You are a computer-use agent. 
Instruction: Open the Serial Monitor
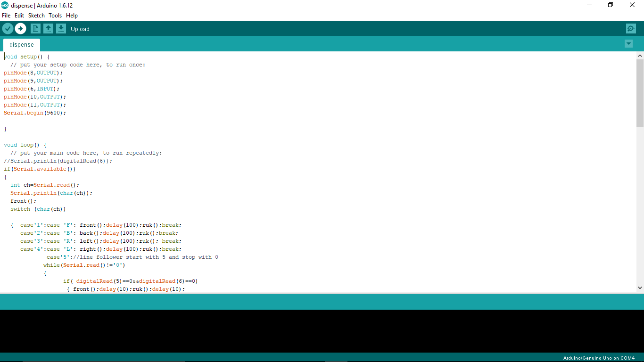[x=631, y=29]
